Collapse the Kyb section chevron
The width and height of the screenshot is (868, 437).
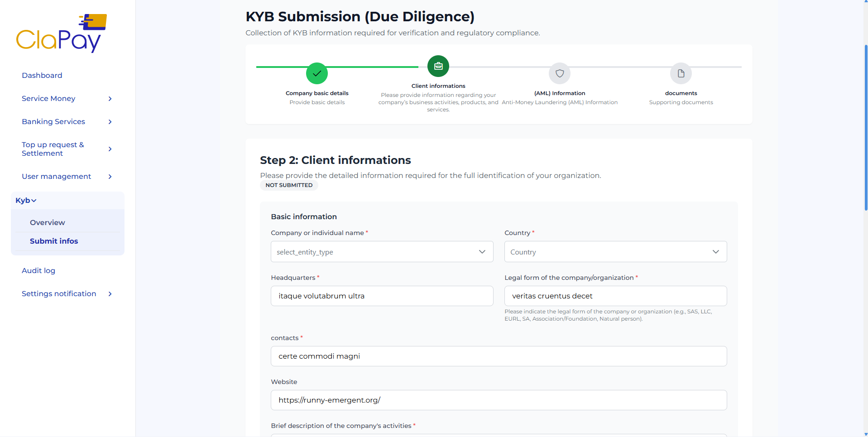[x=34, y=200]
